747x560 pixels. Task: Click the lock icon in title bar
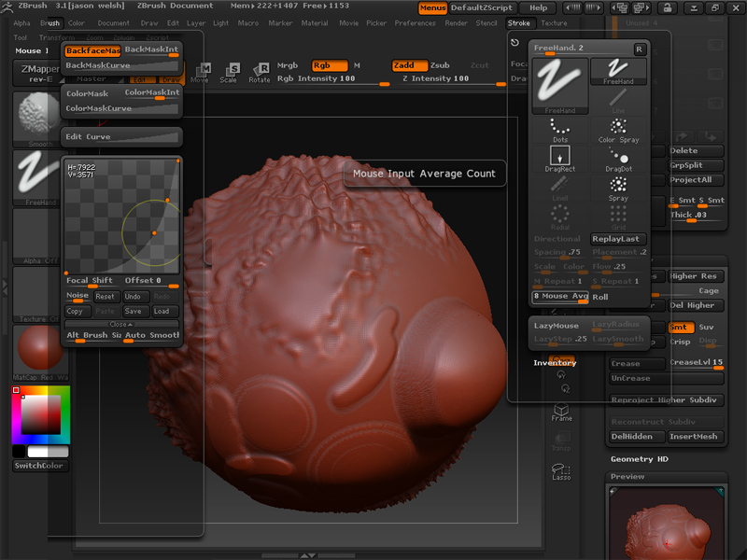coord(667,7)
